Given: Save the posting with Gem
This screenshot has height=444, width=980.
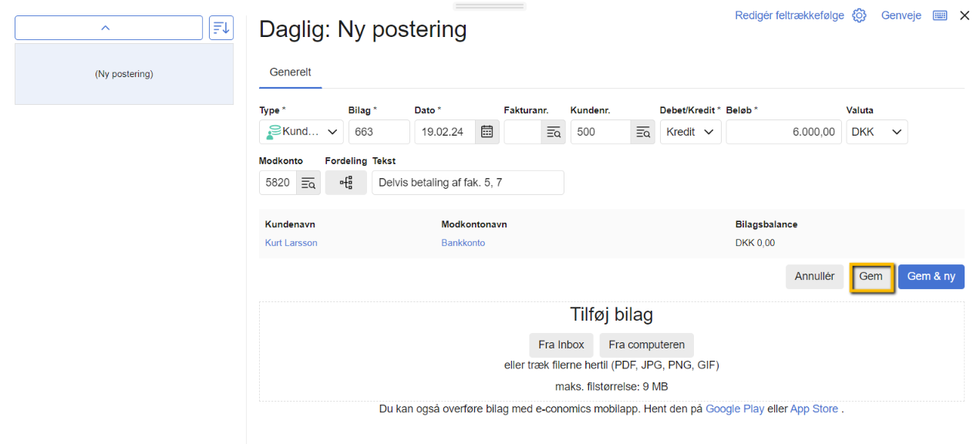Looking at the screenshot, I should click(x=871, y=276).
